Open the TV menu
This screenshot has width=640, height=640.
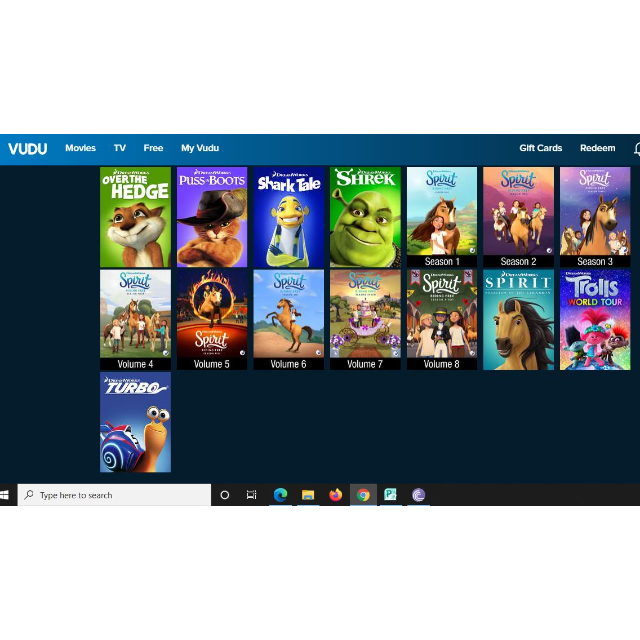pyautogui.click(x=120, y=148)
